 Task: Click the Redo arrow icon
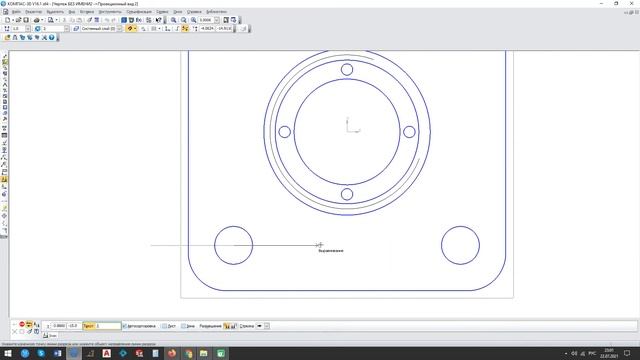[114, 20]
